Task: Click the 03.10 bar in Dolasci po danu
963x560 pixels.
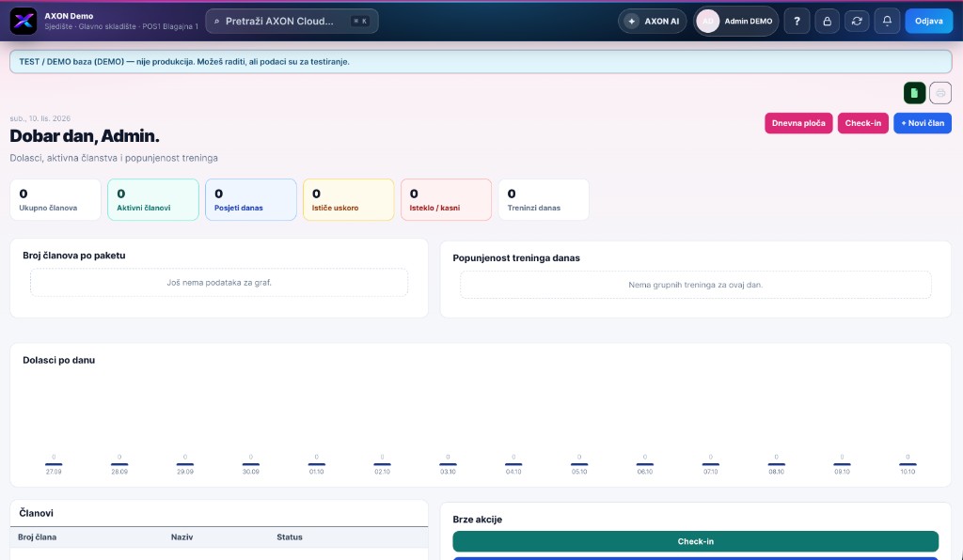Action: (448, 464)
